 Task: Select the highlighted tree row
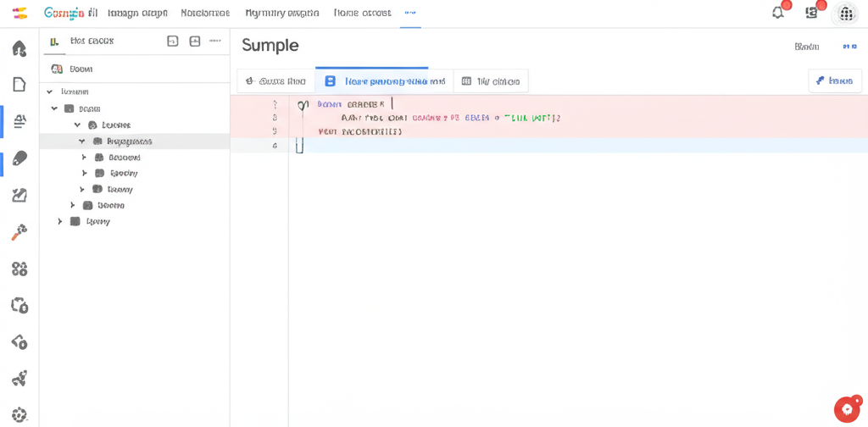tap(135, 141)
